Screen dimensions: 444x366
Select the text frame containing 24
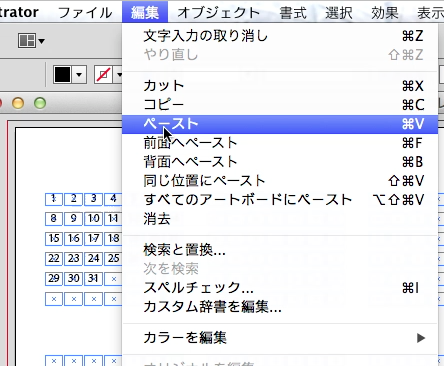tap(94, 259)
